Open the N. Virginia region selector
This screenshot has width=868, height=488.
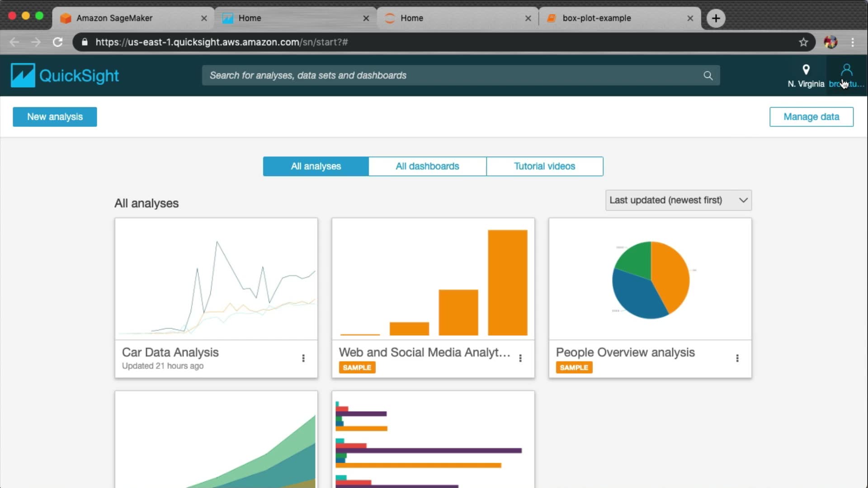point(806,75)
